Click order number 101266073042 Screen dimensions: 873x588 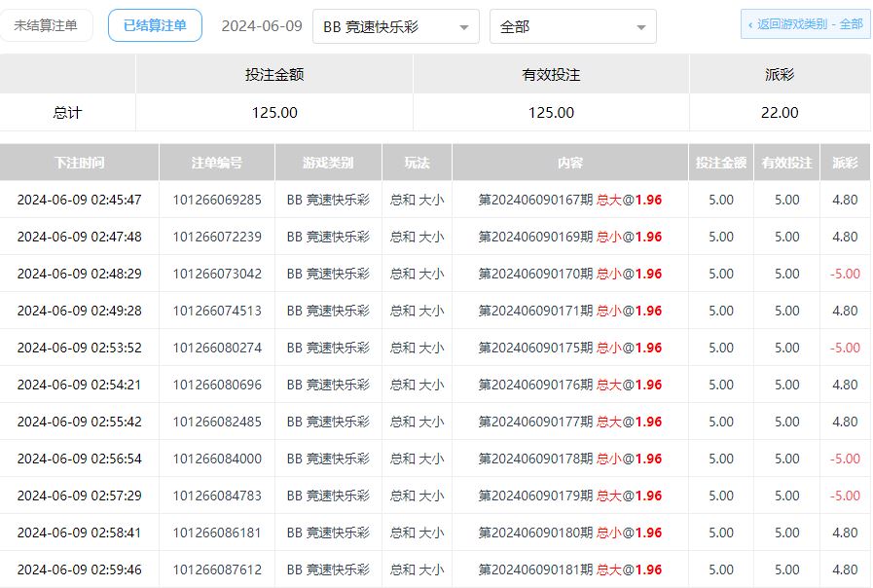point(217,274)
